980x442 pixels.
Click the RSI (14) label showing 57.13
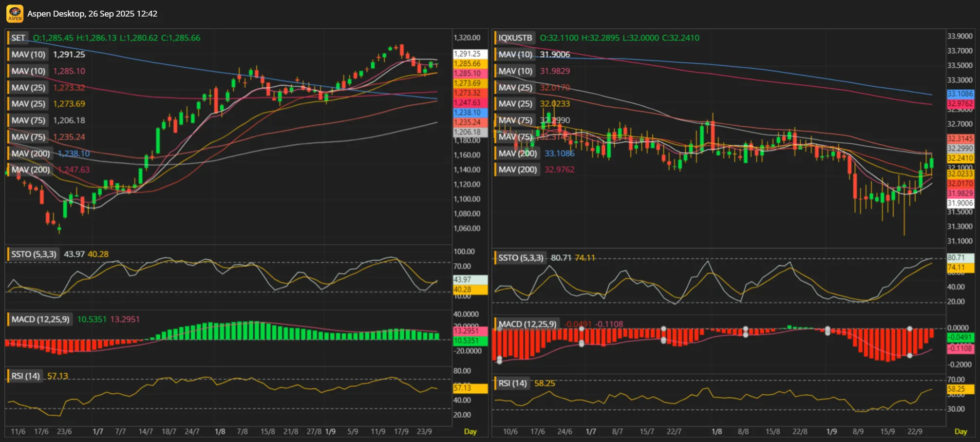pyautogui.click(x=25, y=376)
